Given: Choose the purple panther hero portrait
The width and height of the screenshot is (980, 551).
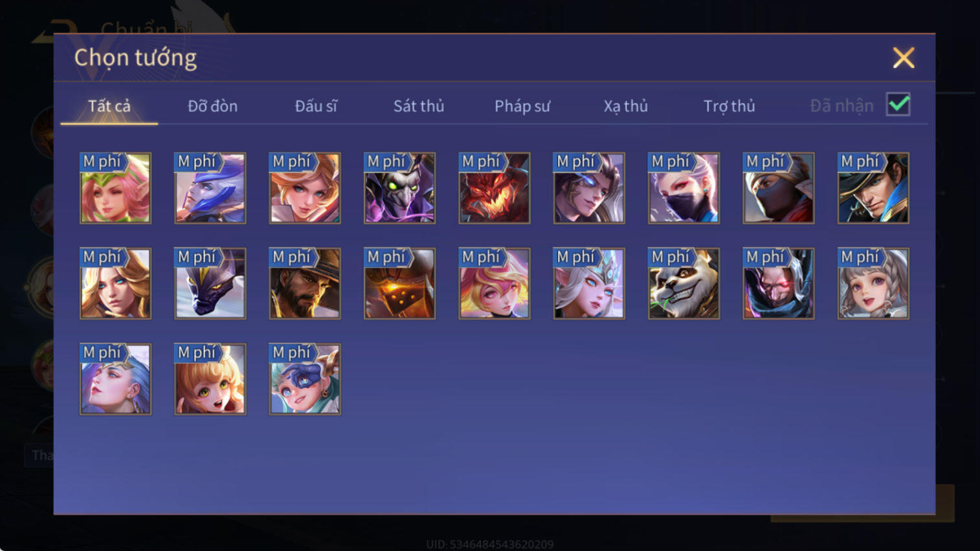Looking at the screenshot, I should tap(210, 283).
